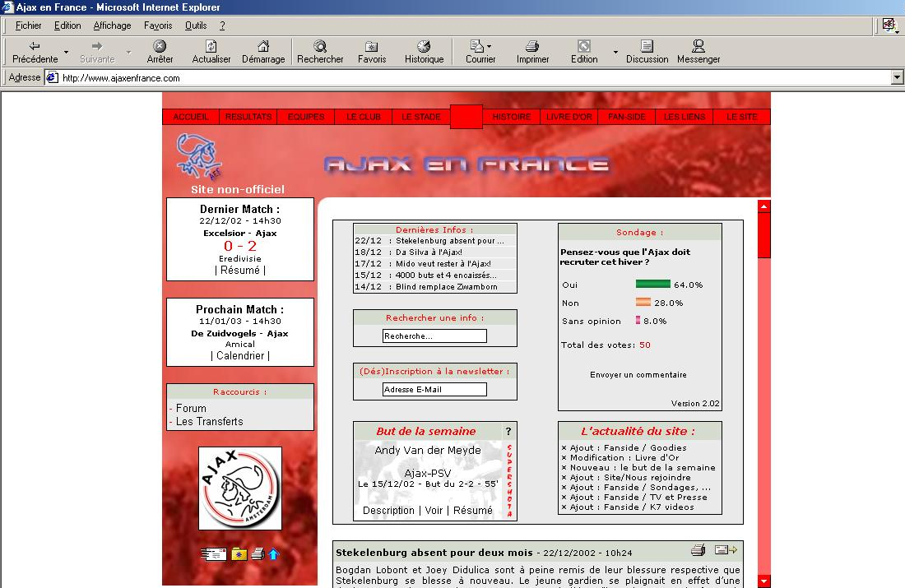Click the Suivante forward arrow

[97, 52]
